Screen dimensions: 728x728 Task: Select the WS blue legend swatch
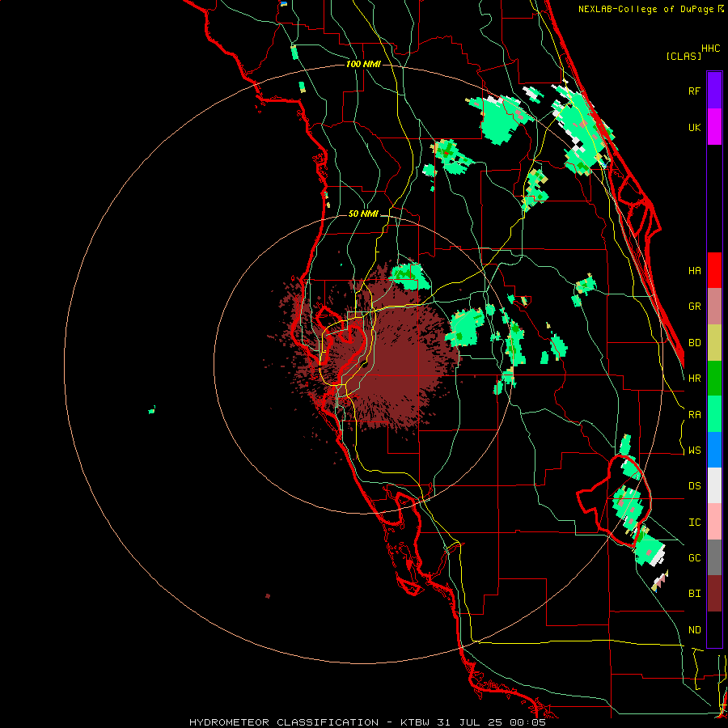pyautogui.click(x=714, y=450)
